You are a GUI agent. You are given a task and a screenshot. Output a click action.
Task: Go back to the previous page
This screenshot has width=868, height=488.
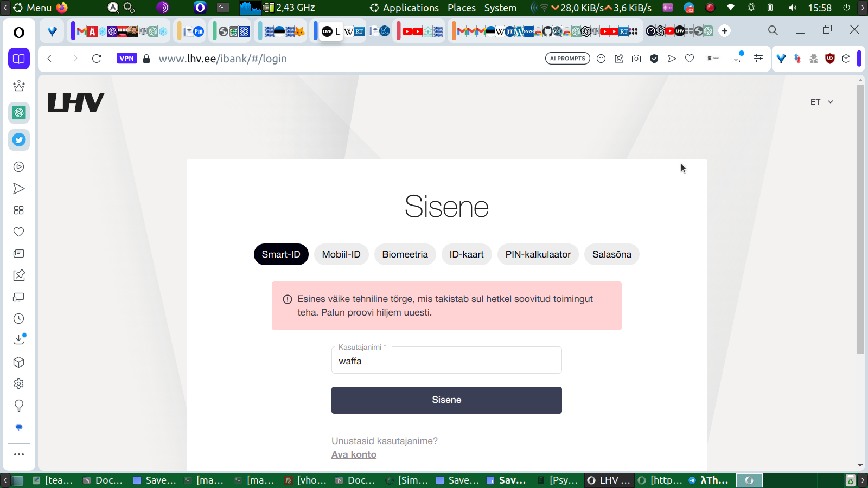click(x=49, y=59)
